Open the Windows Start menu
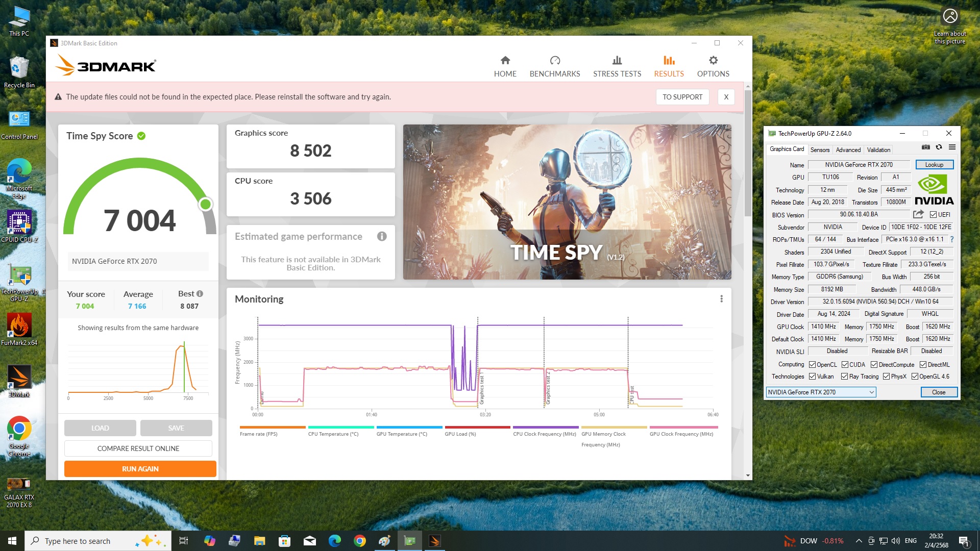This screenshot has width=980, height=551. [12, 541]
